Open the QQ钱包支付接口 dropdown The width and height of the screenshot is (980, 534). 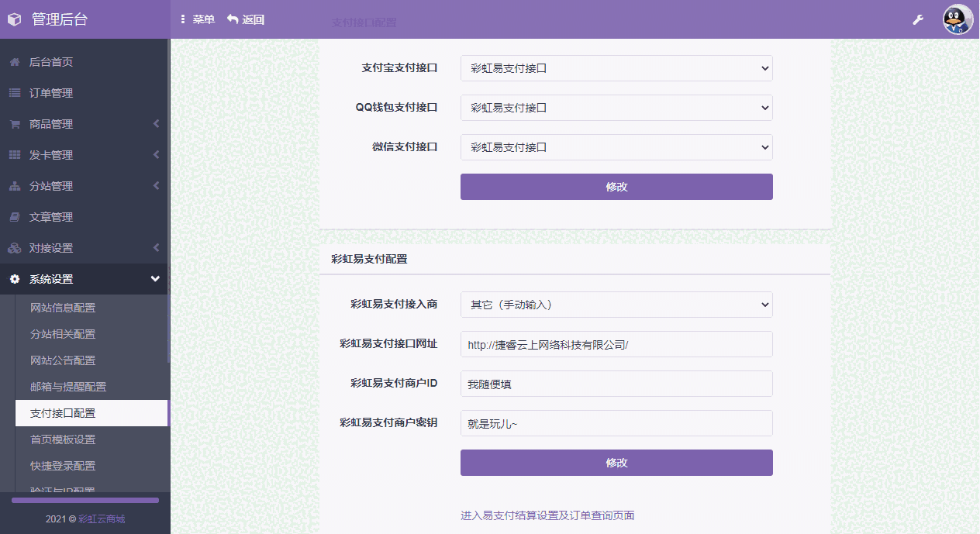(x=616, y=108)
